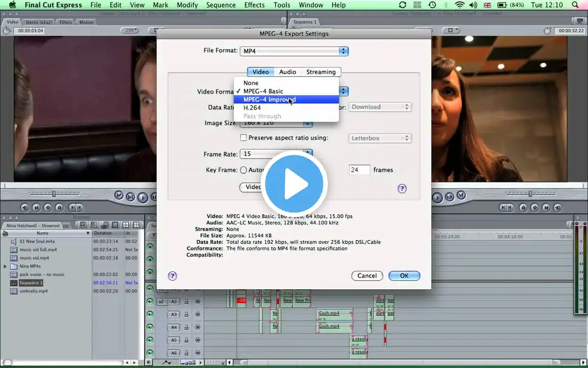Open the Effects menu
Screen dimensions: 588x368
(x=254, y=5)
